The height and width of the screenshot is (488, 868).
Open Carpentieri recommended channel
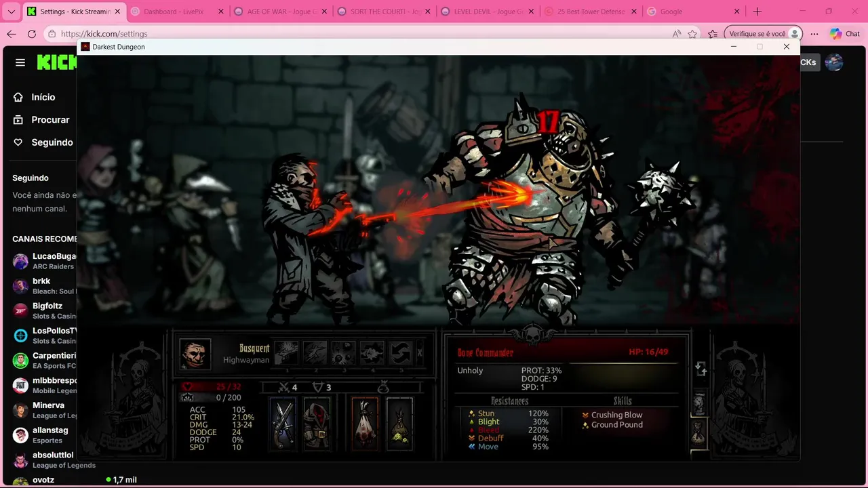point(44,360)
